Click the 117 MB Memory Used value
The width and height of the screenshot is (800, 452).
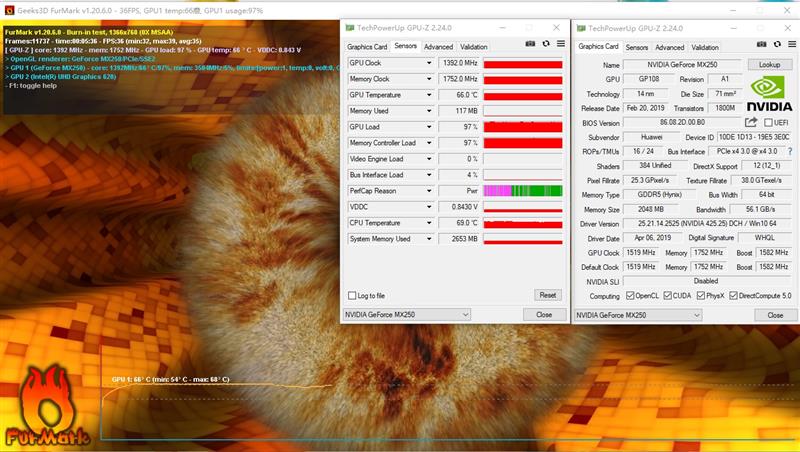click(459, 111)
